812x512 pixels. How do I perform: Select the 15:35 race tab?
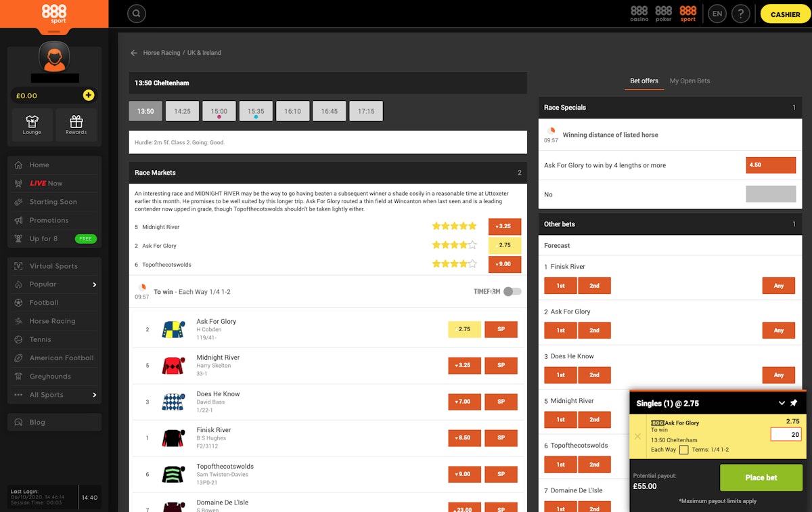pyautogui.click(x=256, y=110)
